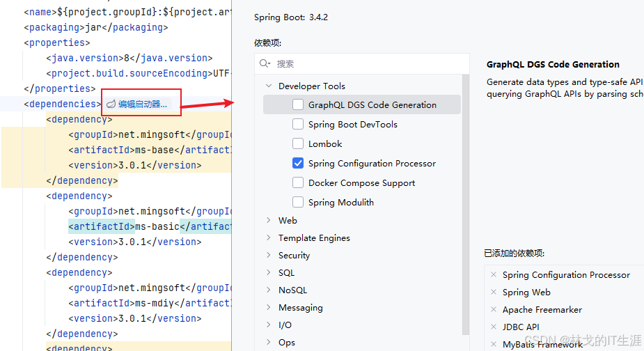This screenshot has width=644, height=351.
Task: Expand the NoSQL category
Action: coord(269,290)
